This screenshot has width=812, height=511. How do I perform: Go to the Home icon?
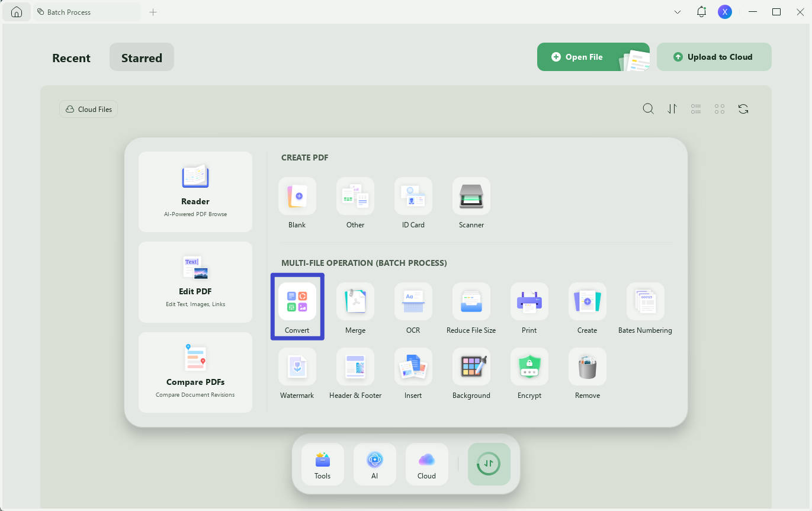(17, 12)
